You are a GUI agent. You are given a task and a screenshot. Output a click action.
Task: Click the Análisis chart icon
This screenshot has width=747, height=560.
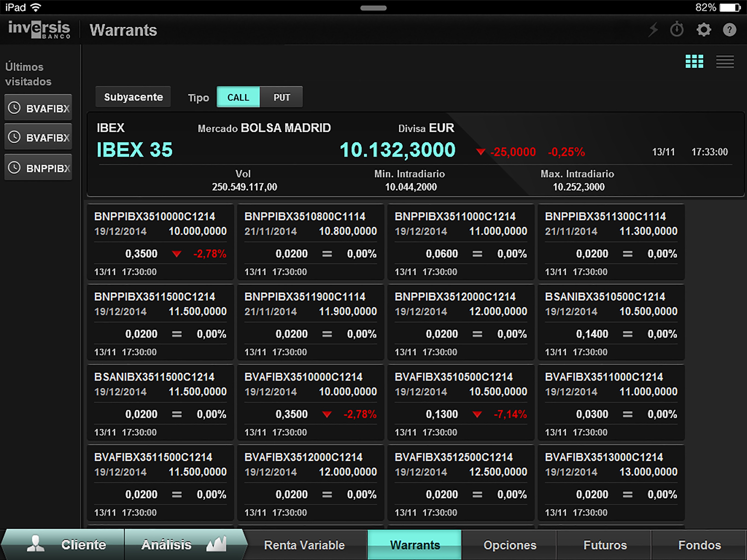(217, 544)
